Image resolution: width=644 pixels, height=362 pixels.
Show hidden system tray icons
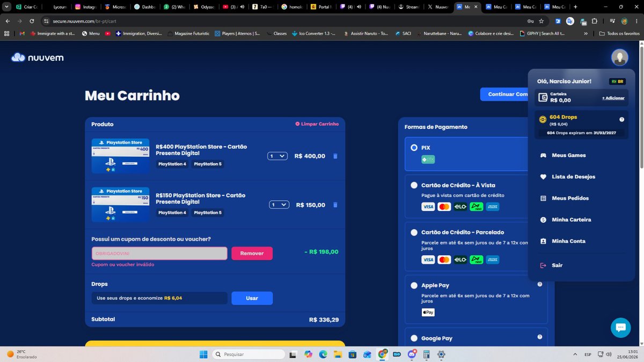point(575,354)
